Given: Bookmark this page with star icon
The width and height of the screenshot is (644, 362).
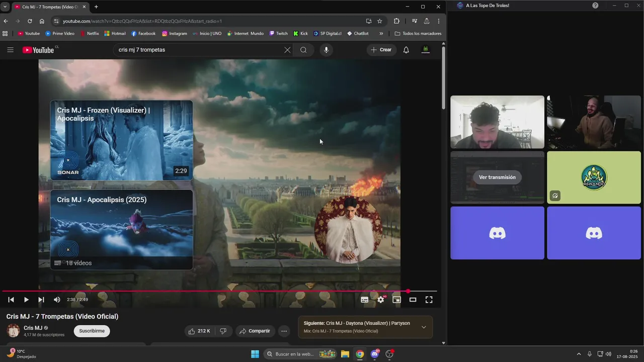Looking at the screenshot, I should click(x=379, y=21).
